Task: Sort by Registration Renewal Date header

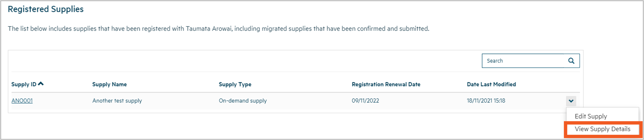Action: tap(386, 84)
